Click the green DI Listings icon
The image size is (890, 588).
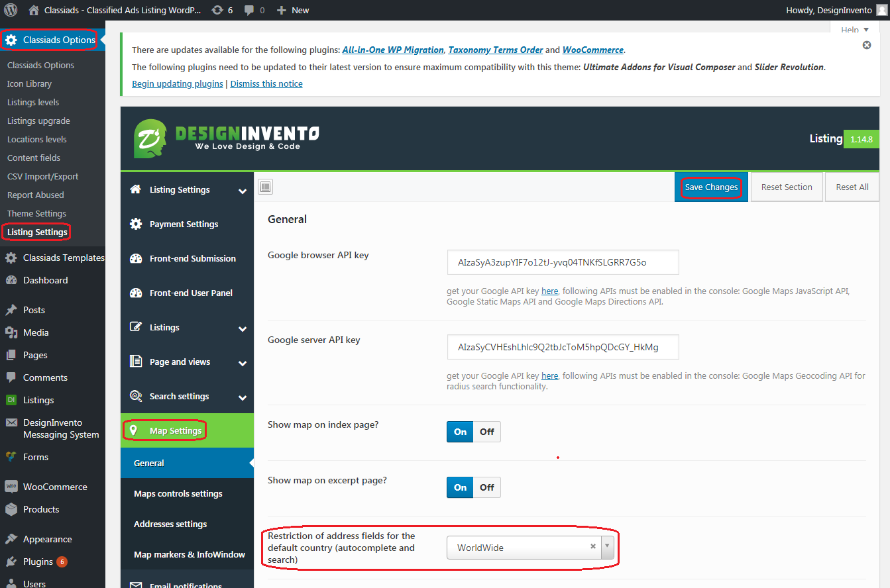11,400
